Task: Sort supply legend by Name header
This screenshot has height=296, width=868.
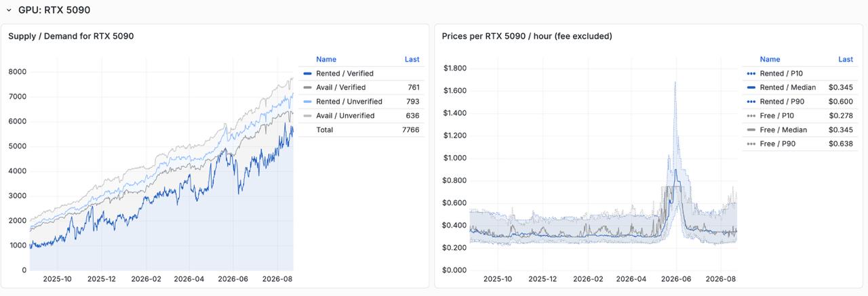Action: pos(326,59)
